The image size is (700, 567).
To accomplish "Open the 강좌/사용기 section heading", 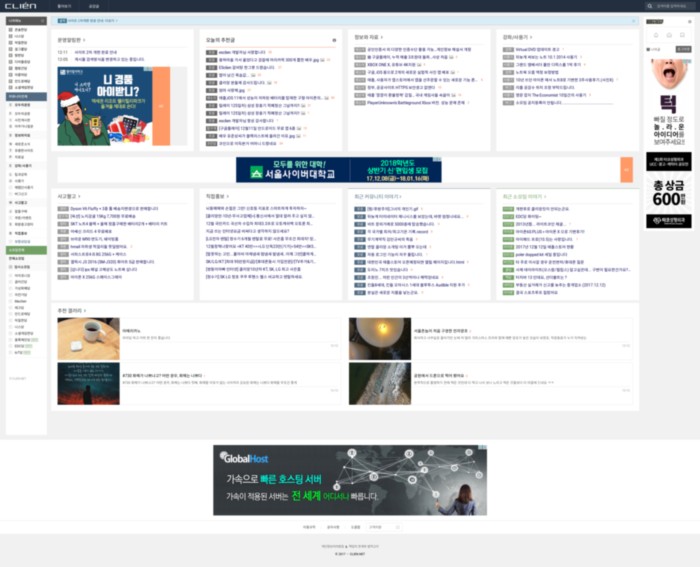I will pyautogui.click(x=515, y=37).
